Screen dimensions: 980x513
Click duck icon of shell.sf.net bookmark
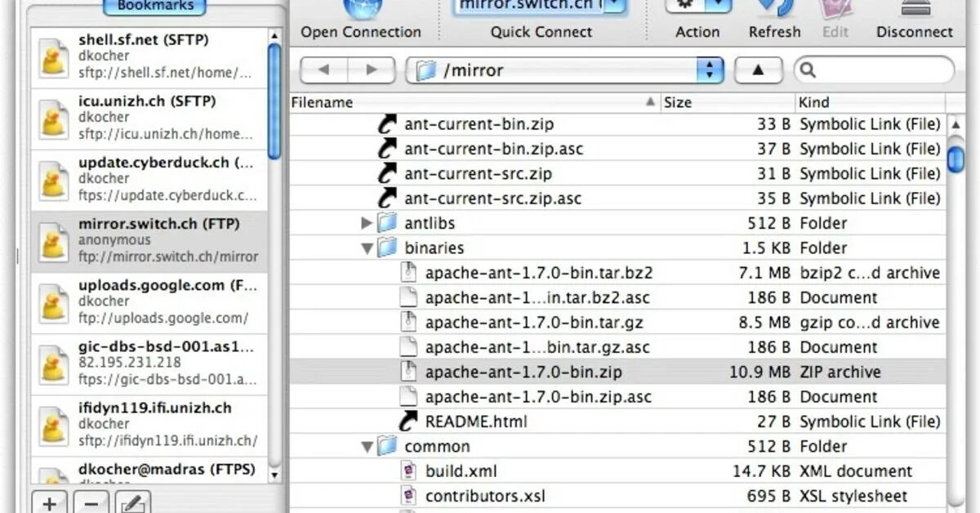coord(54,58)
